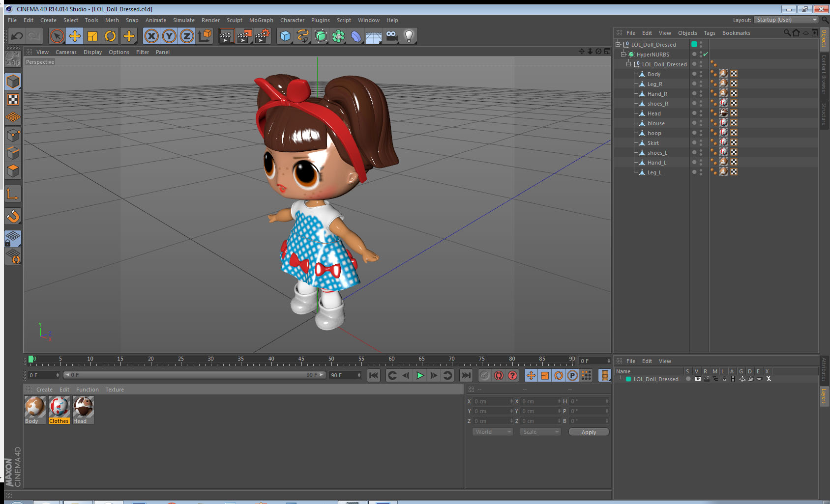Viewport: 830px width, 504px height.
Task: Play animation forward
Action: [420, 375]
